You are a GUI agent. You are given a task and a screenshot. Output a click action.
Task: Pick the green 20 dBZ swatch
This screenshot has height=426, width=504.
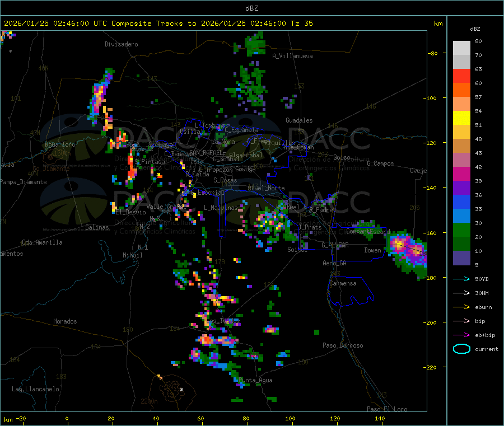click(x=461, y=230)
